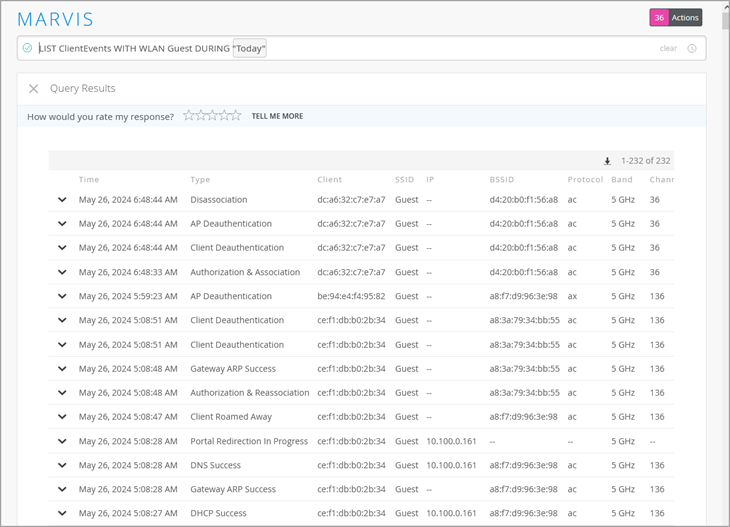Rate response with the third star

212,116
